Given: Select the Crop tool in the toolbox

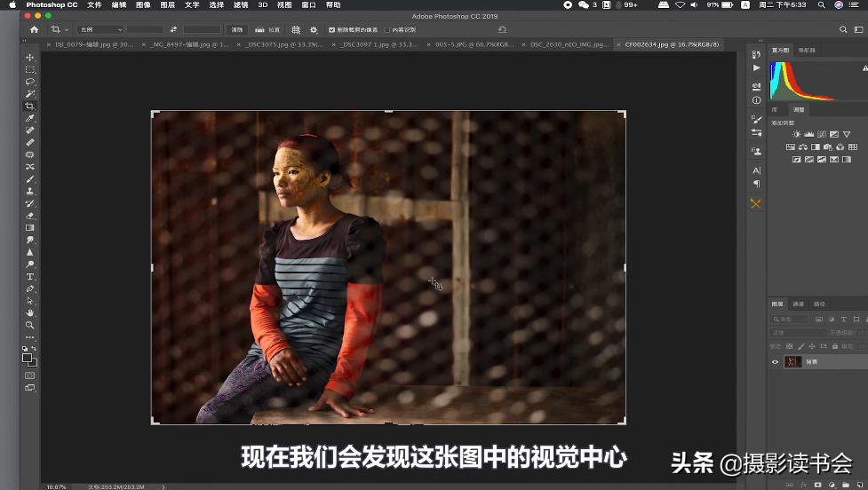Looking at the screenshot, I should 30,107.
